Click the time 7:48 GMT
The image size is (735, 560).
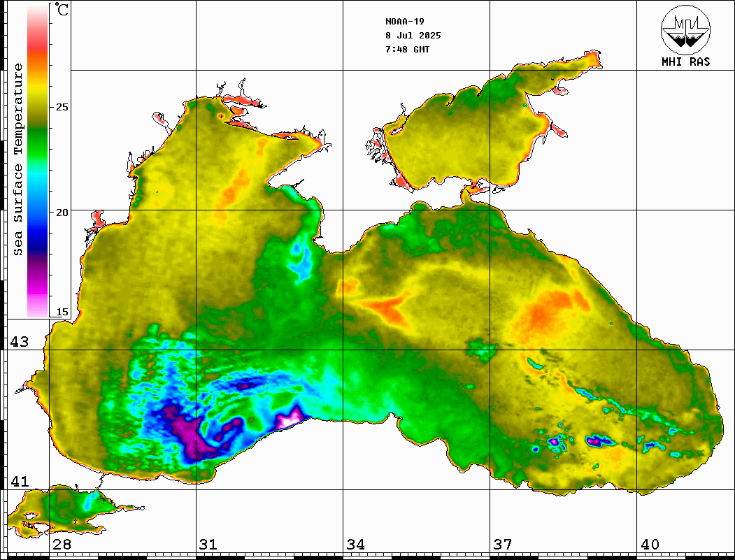(x=407, y=49)
